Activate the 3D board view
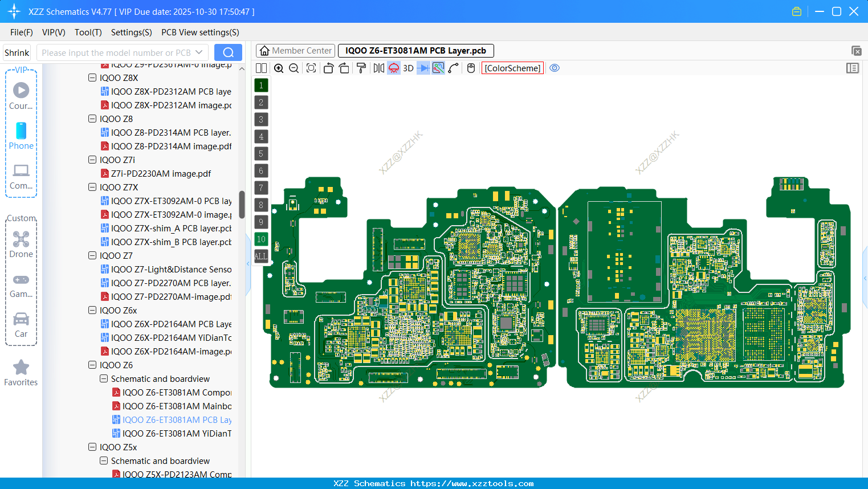Screen dimensions: 868x489 (408, 68)
